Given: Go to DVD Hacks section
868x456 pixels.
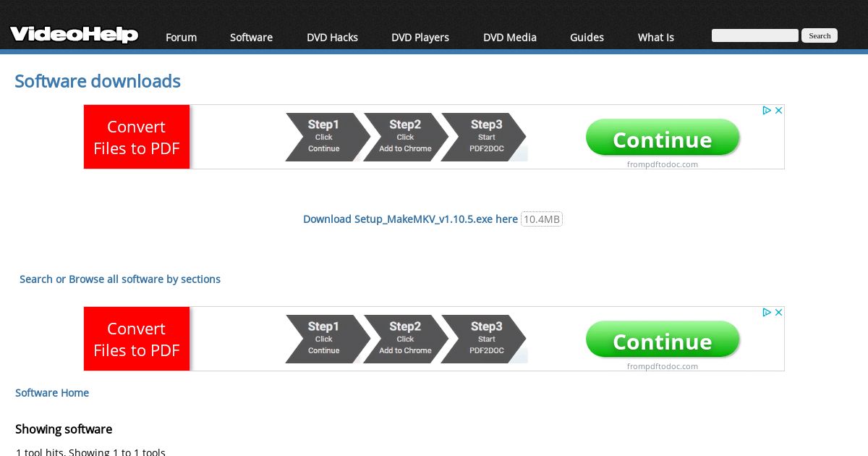Looking at the screenshot, I should pyautogui.click(x=332, y=38).
